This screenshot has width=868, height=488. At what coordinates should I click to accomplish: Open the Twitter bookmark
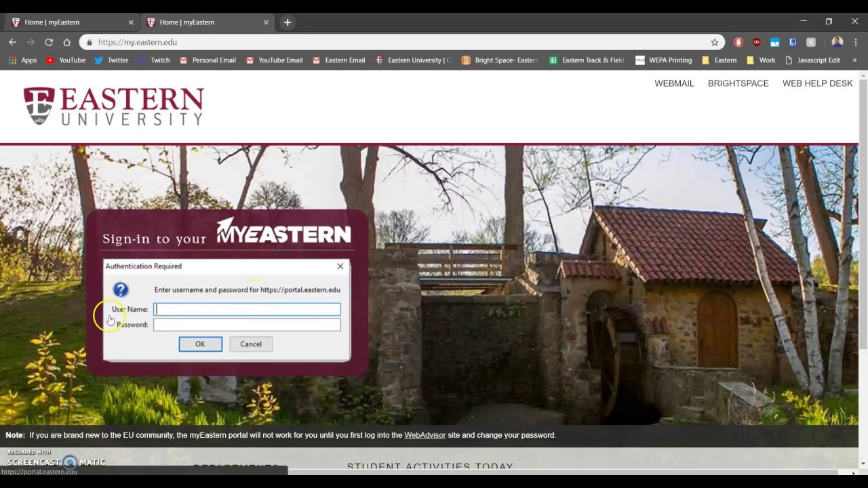pos(111,60)
